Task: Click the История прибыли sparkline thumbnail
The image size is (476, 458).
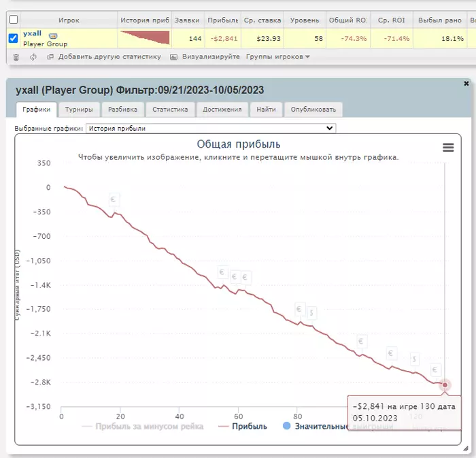Action: coord(145,38)
